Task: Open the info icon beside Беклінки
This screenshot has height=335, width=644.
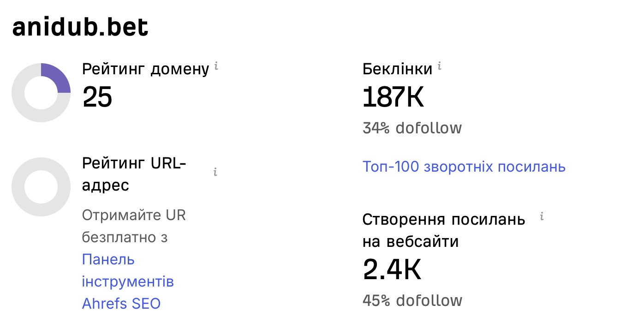Action: [439, 66]
